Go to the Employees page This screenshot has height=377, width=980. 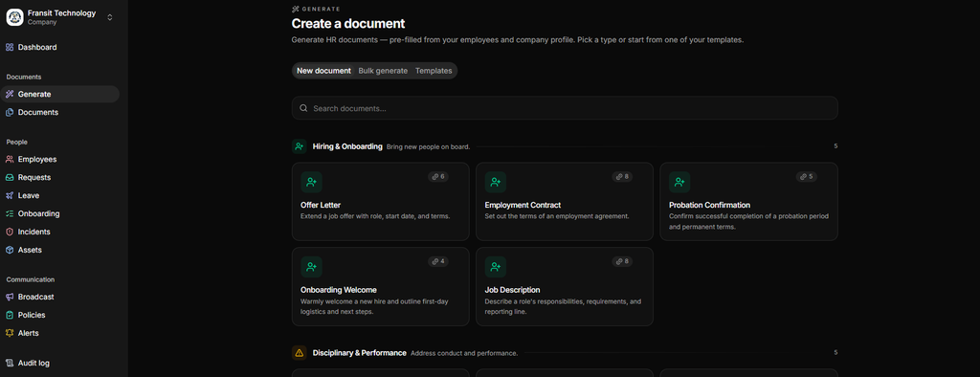coord(37,160)
